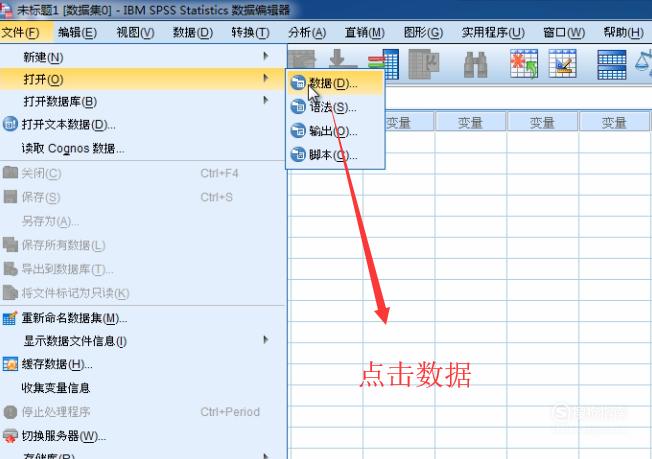Screen dimensions: 652x459
Task: Open the 数据(D) menu in menu bar
Action: pyautogui.click(x=193, y=32)
